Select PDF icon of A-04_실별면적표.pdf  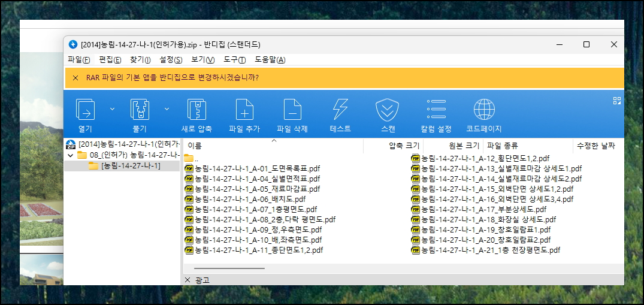pos(189,179)
